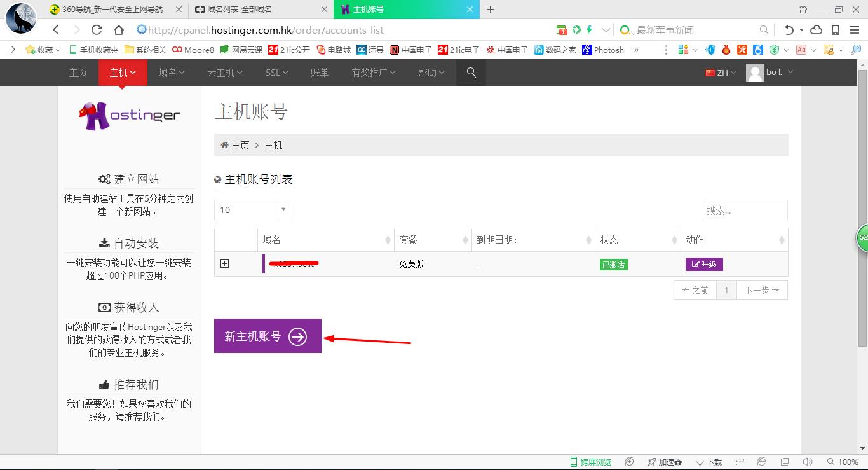
Task: Open the results-per-page dropdown showing 10
Action: tap(252, 210)
